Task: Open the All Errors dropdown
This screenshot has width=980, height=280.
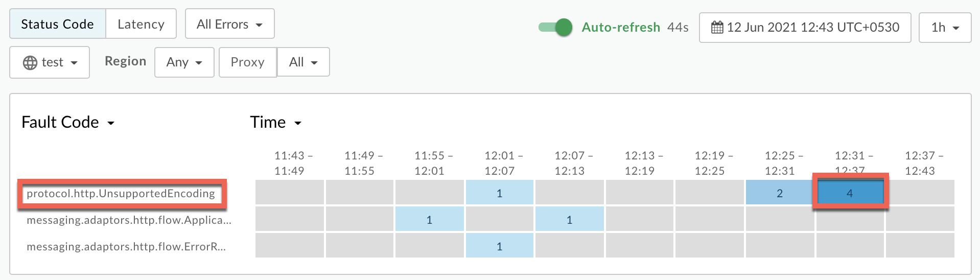Action: pos(229,24)
